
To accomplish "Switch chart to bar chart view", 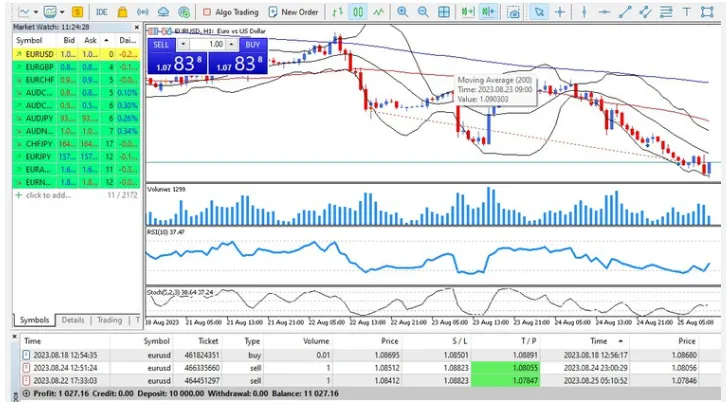I will click(x=337, y=12).
